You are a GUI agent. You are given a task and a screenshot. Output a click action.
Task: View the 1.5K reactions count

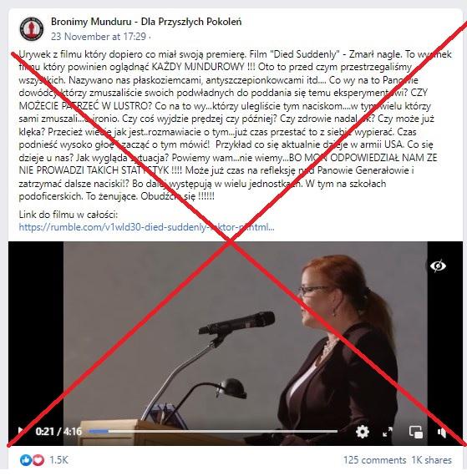(59, 460)
